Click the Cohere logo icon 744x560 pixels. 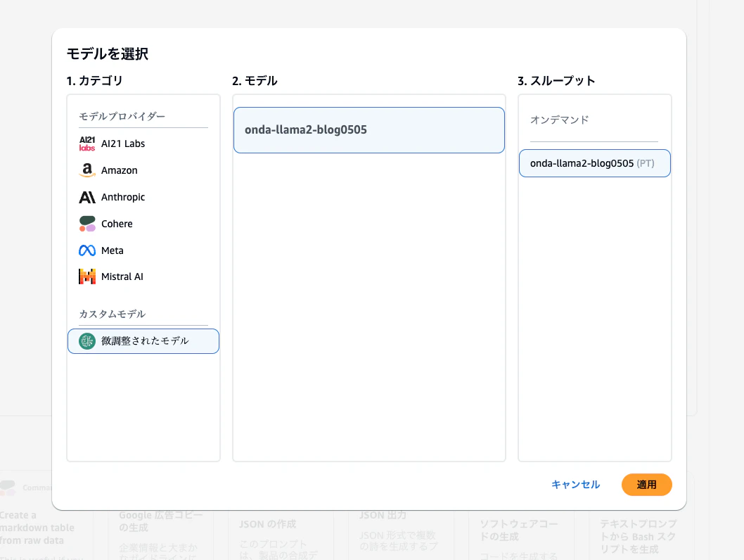tap(86, 224)
